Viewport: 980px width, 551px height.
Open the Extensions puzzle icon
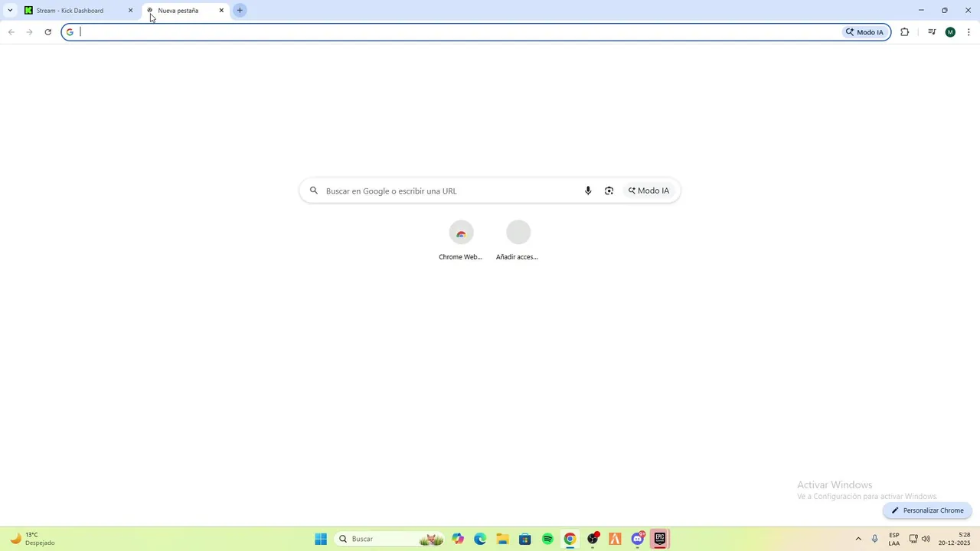click(x=905, y=32)
